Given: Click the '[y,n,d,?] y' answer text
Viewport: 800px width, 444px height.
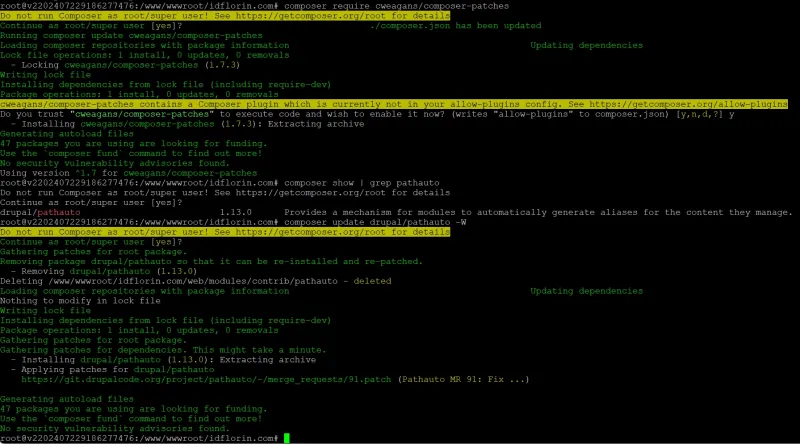Looking at the screenshot, I should pos(705,114).
